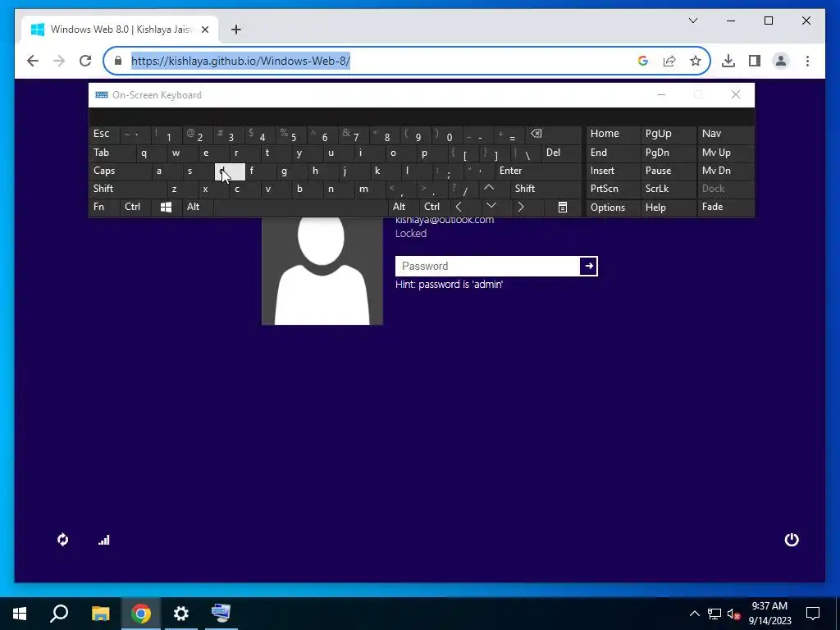The width and height of the screenshot is (840, 630).
Task: Show hidden system tray icons
Action: 694,614
